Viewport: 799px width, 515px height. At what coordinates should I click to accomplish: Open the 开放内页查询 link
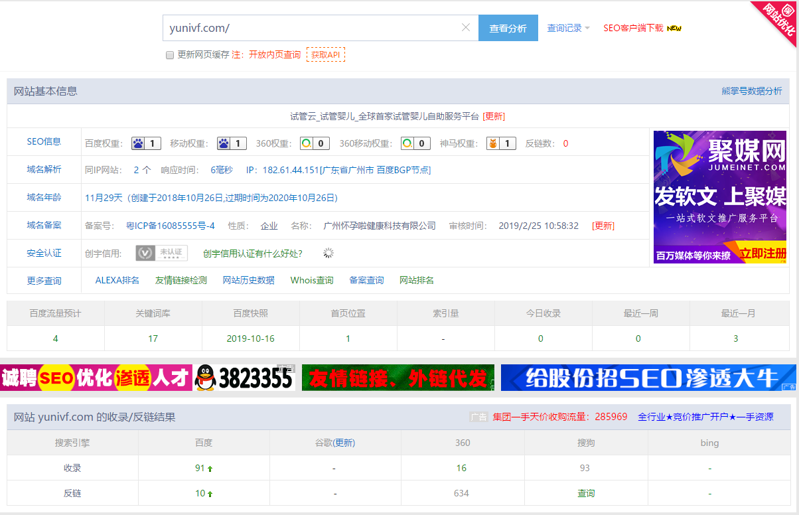click(275, 55)
